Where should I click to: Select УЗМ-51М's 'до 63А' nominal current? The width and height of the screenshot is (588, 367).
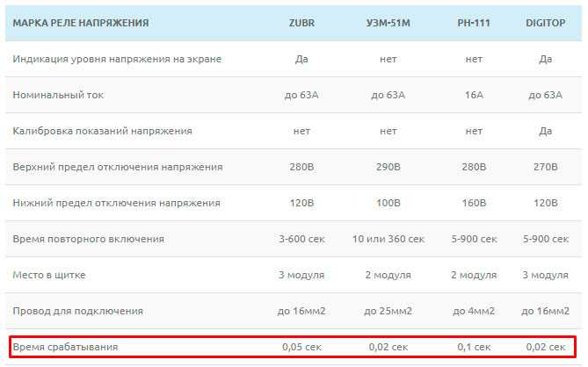[x=388, y=95]
